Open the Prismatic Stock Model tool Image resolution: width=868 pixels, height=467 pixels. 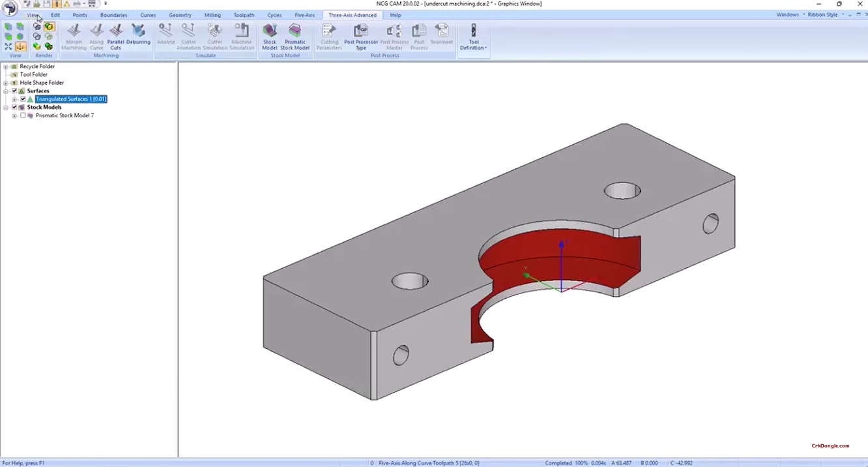click(x=295, y=36)
